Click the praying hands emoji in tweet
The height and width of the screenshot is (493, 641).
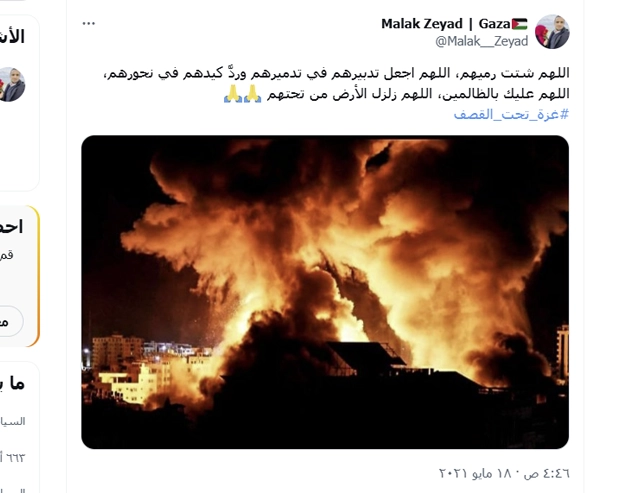click(243, 94)
